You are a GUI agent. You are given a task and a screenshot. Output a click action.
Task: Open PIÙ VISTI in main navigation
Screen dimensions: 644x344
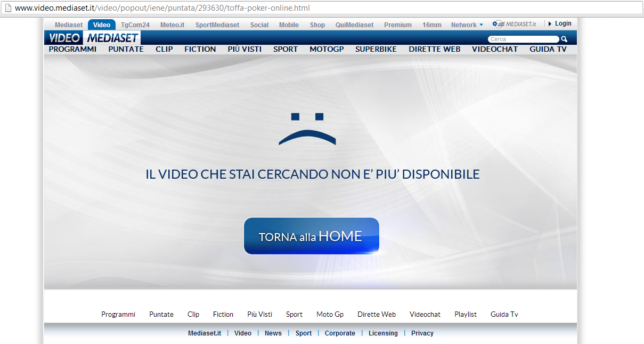[x=244, y=49]
